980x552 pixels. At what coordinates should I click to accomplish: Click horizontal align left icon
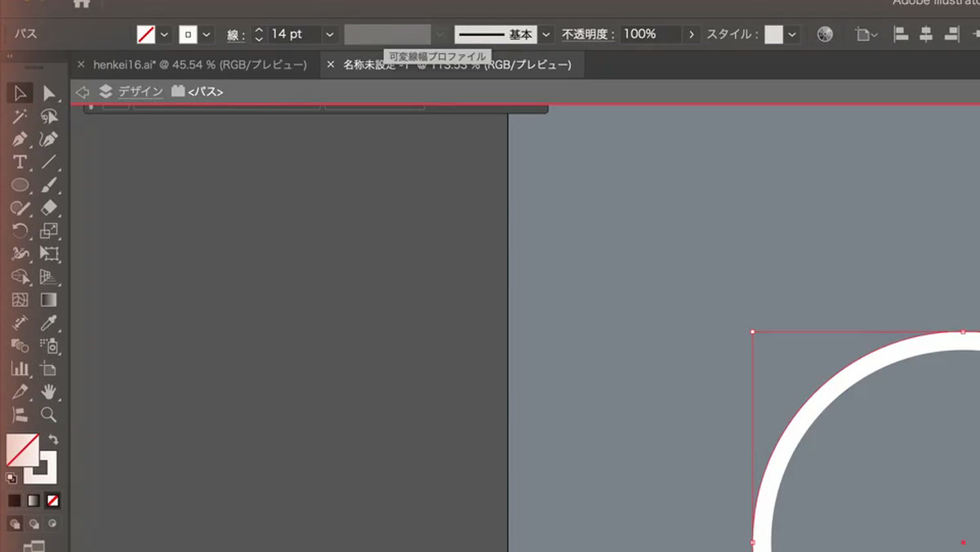click(901, 34)
